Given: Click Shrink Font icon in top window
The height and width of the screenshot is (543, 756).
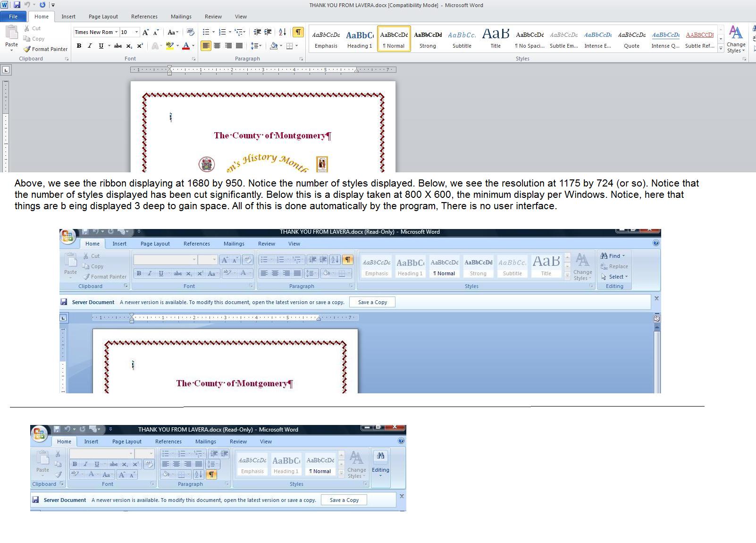Looking at the screenshot, I should tap(156, 32).
